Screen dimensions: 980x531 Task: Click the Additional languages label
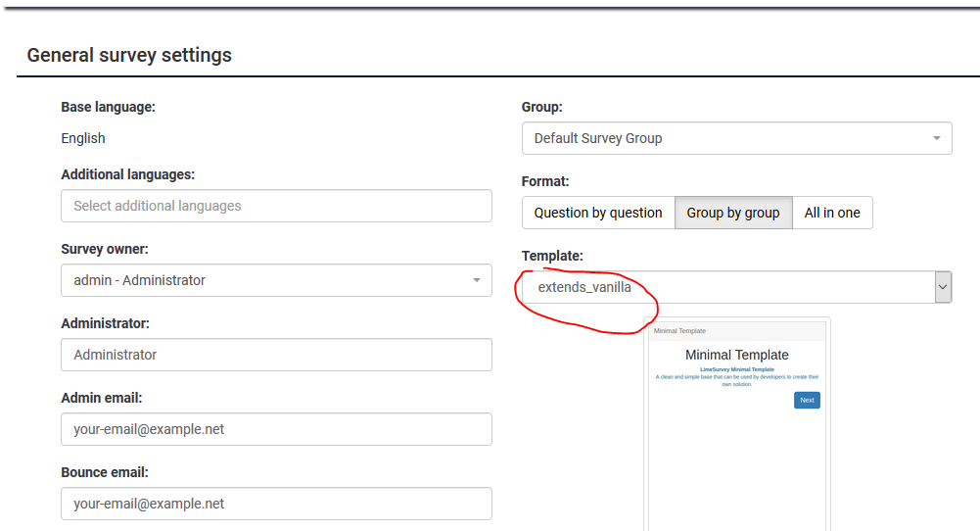[128, 174]
